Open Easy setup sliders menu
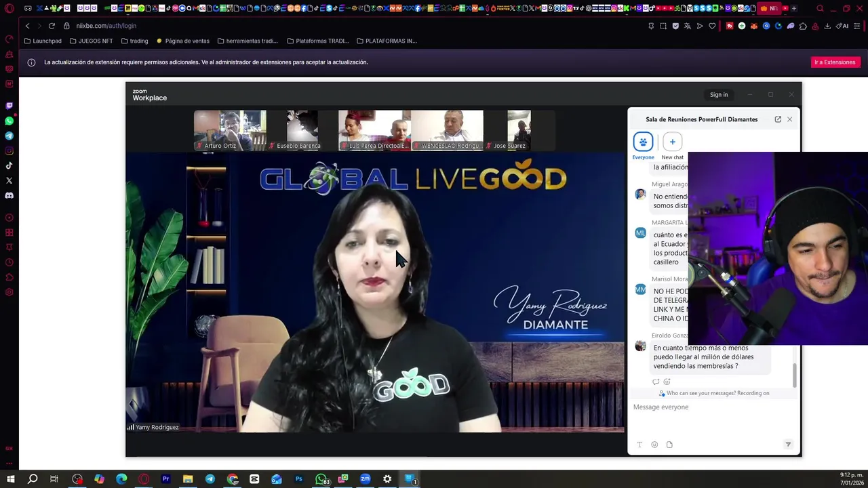The image size is (868, 488). point(857,26)
